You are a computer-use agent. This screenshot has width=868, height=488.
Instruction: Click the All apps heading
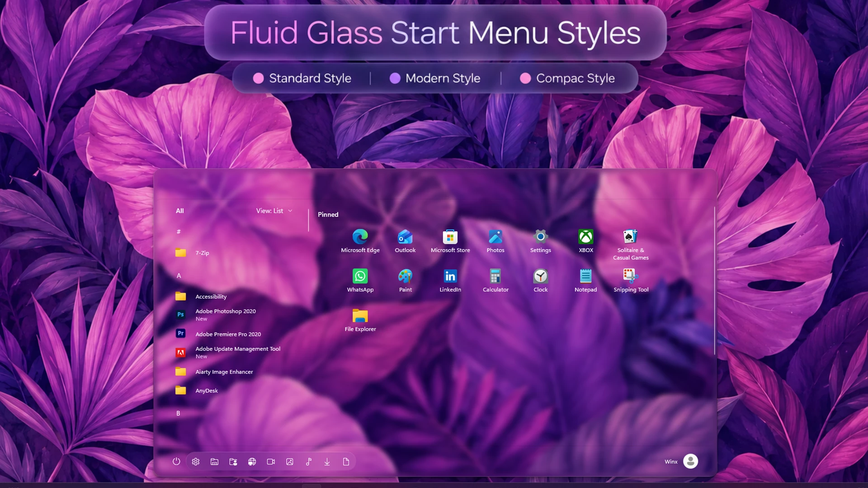pos(180,211)
